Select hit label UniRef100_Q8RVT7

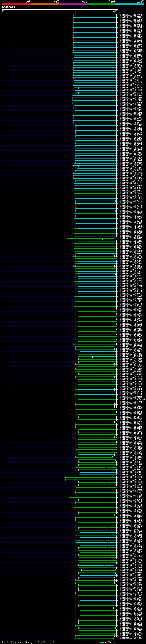[x=131, y=170]
